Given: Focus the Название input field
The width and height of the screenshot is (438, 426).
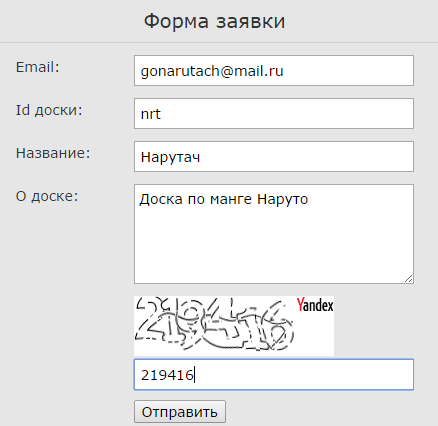Looking at the screenshot, I should pyautogui.click(x=274, y=157).
